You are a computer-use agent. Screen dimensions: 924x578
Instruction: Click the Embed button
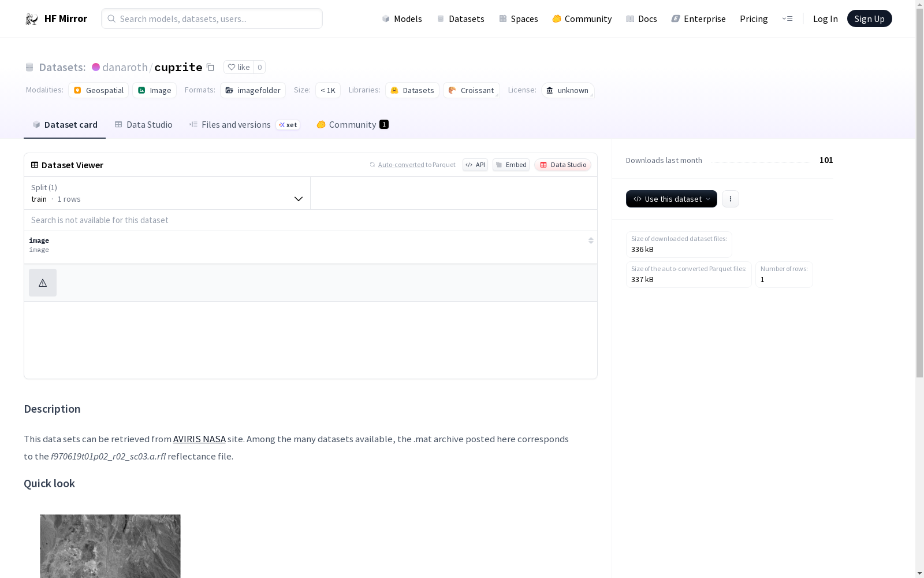(511, 165)
